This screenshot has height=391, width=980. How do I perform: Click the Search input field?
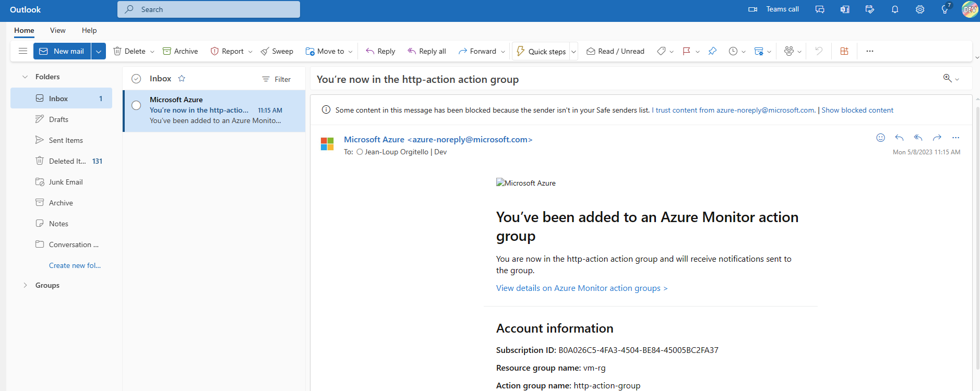coord(209,9)
